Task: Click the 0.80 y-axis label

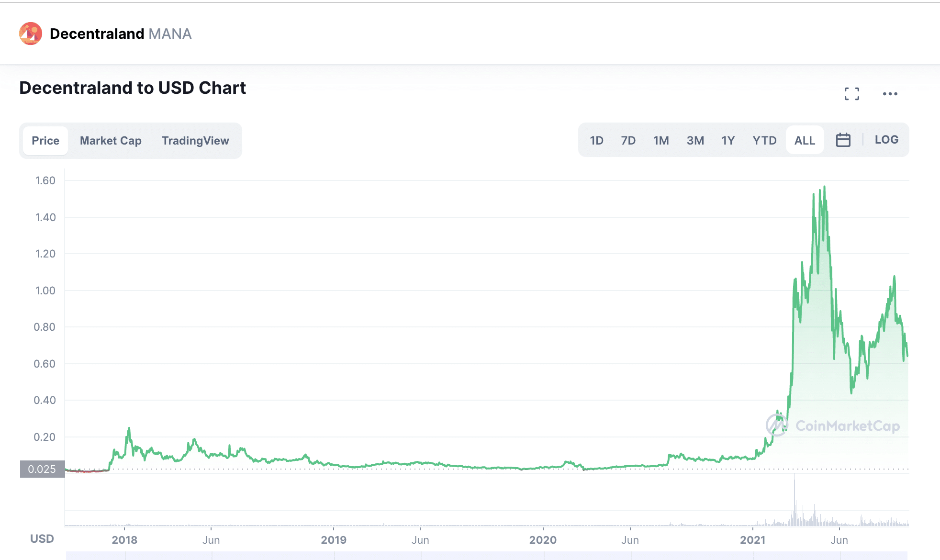Action: (45, 327)
